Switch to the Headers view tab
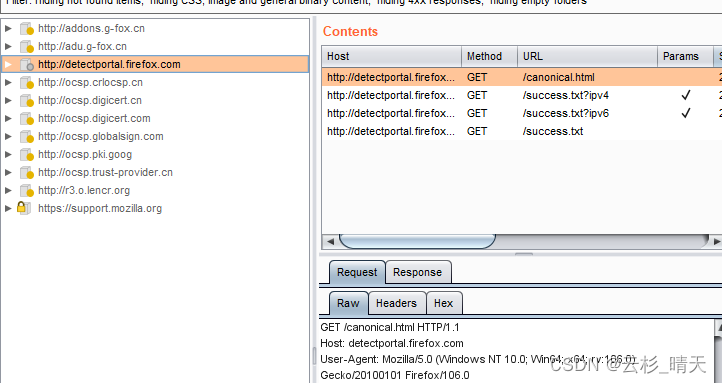This screenshot has height=383, width=722. [396, 303]
